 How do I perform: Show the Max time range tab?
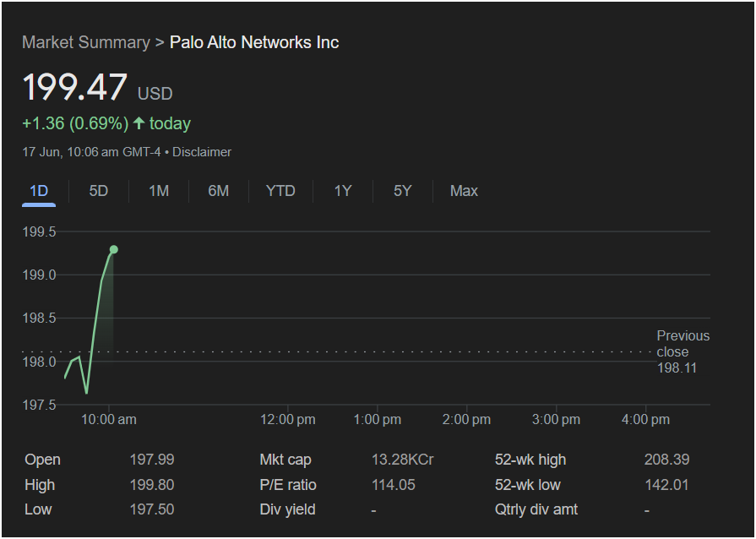464,191
